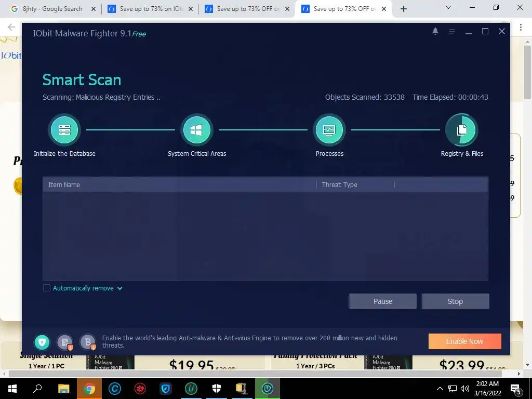Open the green U app on the taskbar
The image size is (532, 399).
(x=191, y=389)
